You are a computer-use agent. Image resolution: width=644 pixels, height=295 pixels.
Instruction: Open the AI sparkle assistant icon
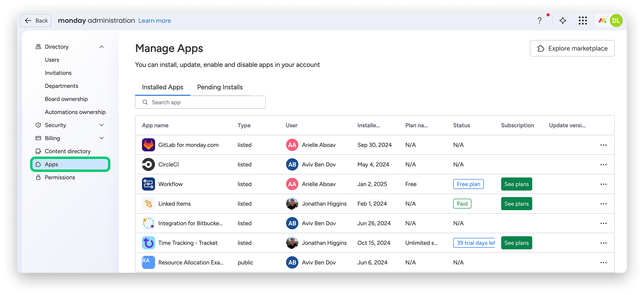click(563, 21)
